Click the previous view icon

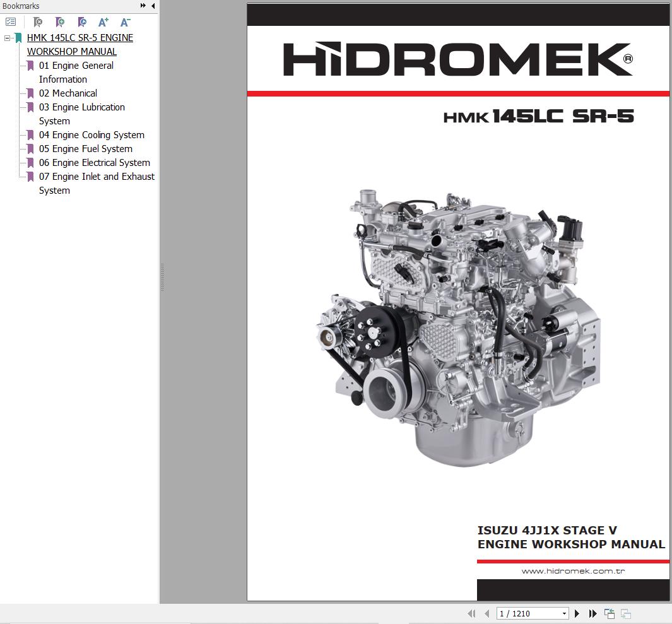(x=610, y=613)
